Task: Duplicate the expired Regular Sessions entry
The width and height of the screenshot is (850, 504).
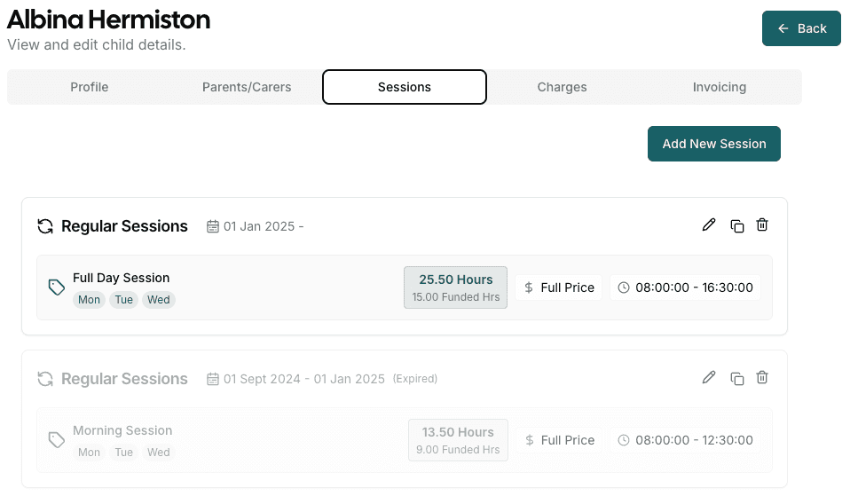Action: [x=736, y=378]
